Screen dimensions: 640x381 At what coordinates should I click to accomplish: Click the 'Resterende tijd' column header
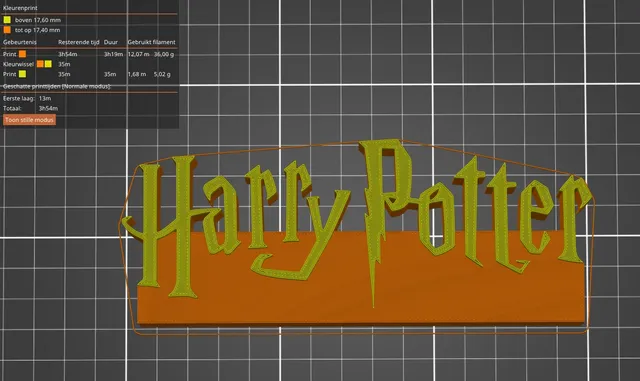click(x=79, y=42)
